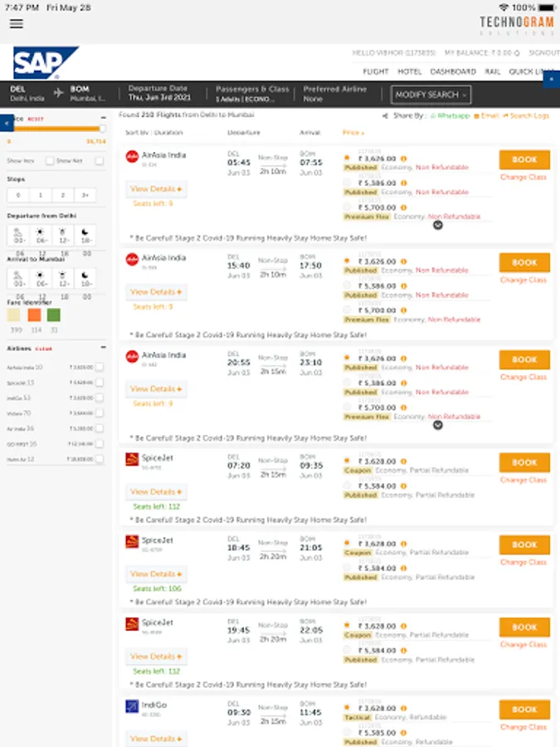This screenshot has height=747, width=560.
Task: Click the down-arrow badge under AirAsia 05:45 fares
Action: point(437,225)
